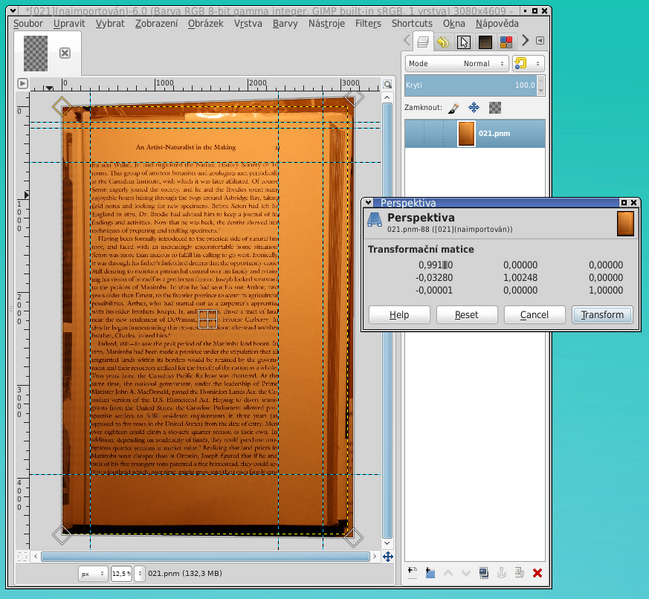The width and height of the screenshot is (649, 599).
Task: Open the Navigation dock tab with dark thumbnail
Action: pos(485,42)
